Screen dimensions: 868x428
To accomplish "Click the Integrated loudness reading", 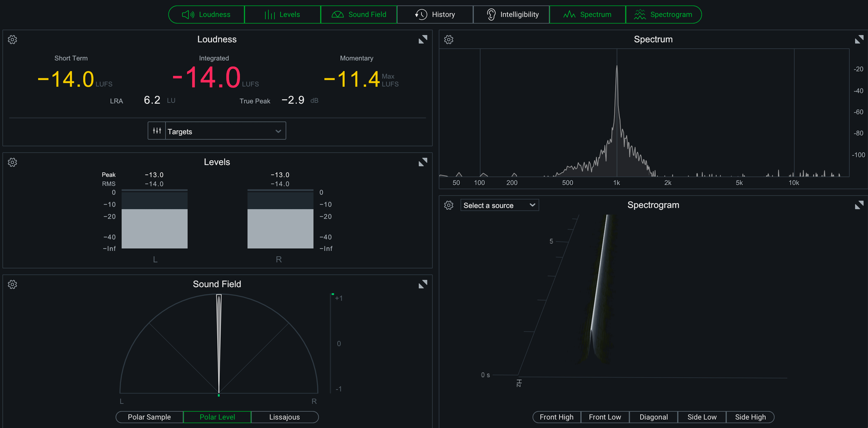I will tap(206, 78).
